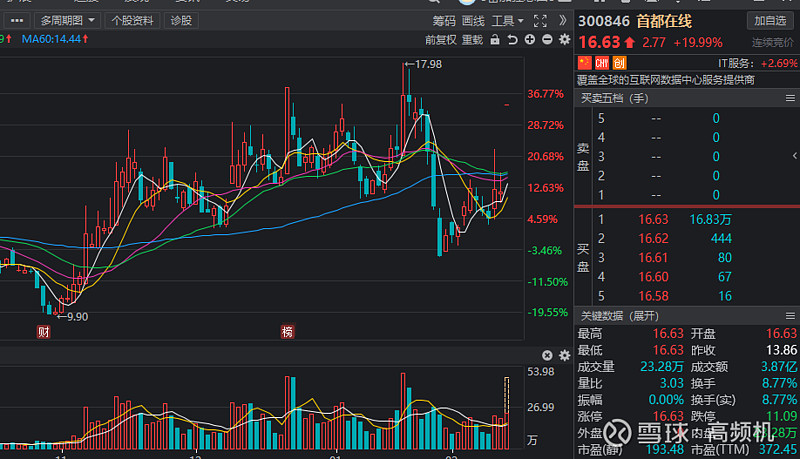Image resolution: width=800 pixels, height=459 pixels.
Task: Expand the 关键数据 (展开) section
Action: [620, 316]
